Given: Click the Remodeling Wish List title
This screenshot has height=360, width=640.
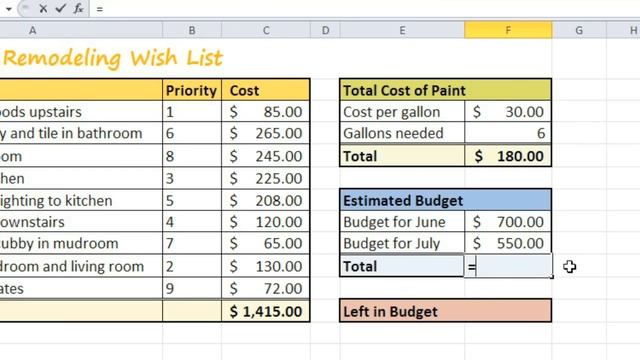Looking at the screenshot, I should pos(113,58).
